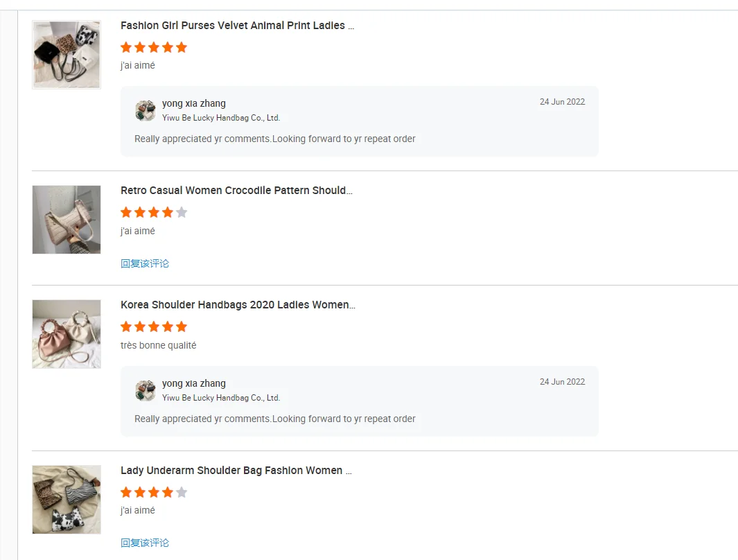This screenshot has width=738, height=560.
Task: Open the Retro Casual Women Crocodile Pattern title
Action: pyautogui.click(x=236, y=191)
